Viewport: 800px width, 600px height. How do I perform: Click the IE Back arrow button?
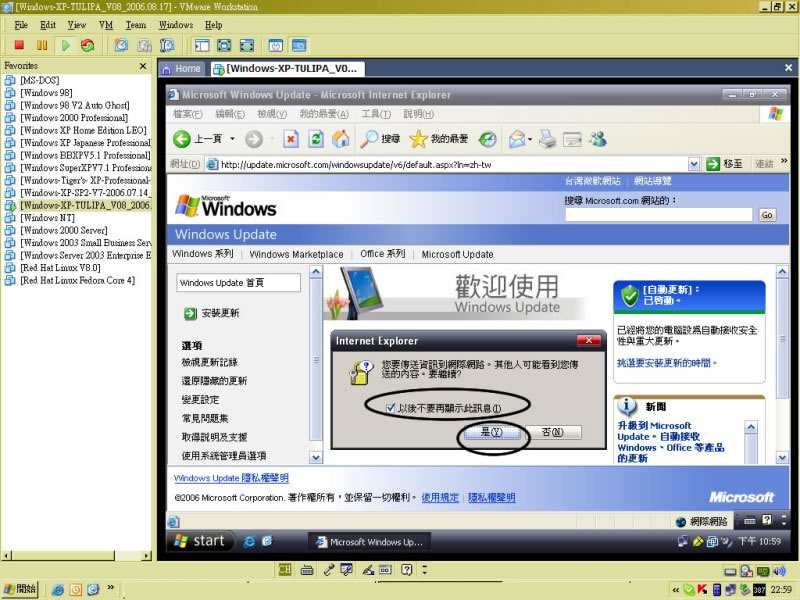181,139
